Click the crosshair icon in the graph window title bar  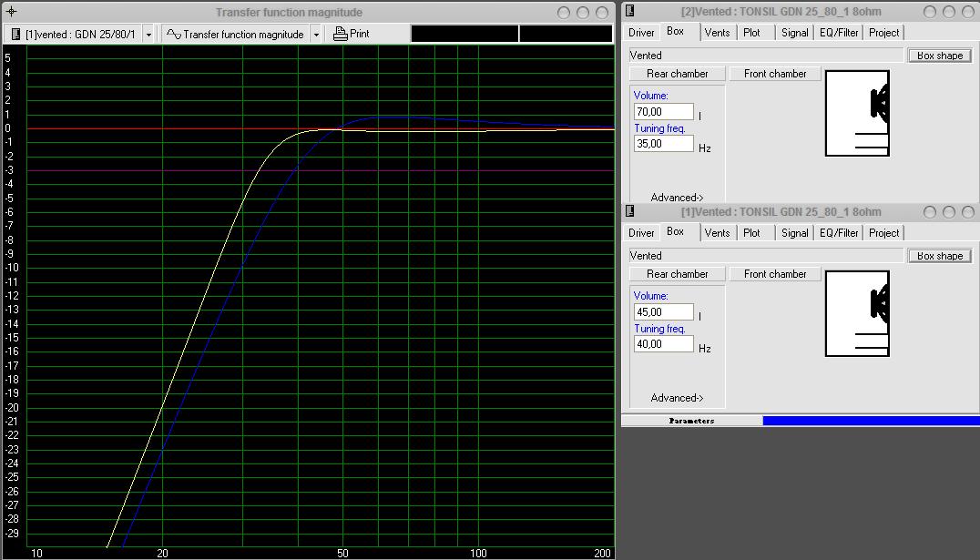pyautogui.click(x=11, y=12)
